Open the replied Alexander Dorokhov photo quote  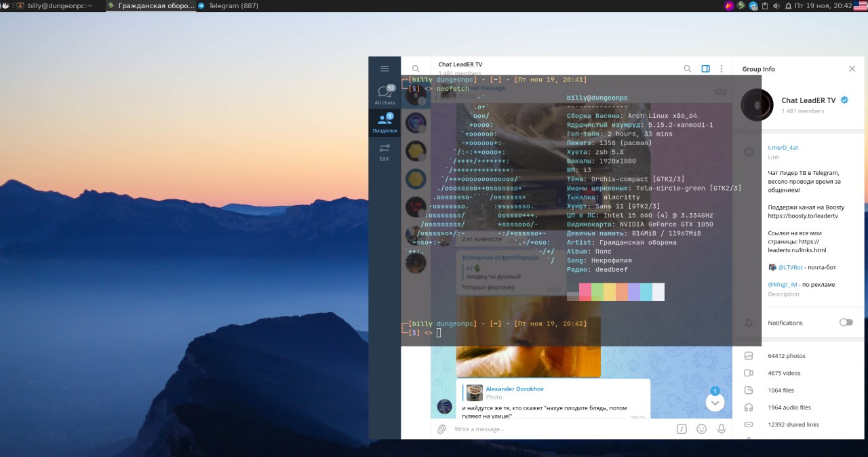pos(553,393)
